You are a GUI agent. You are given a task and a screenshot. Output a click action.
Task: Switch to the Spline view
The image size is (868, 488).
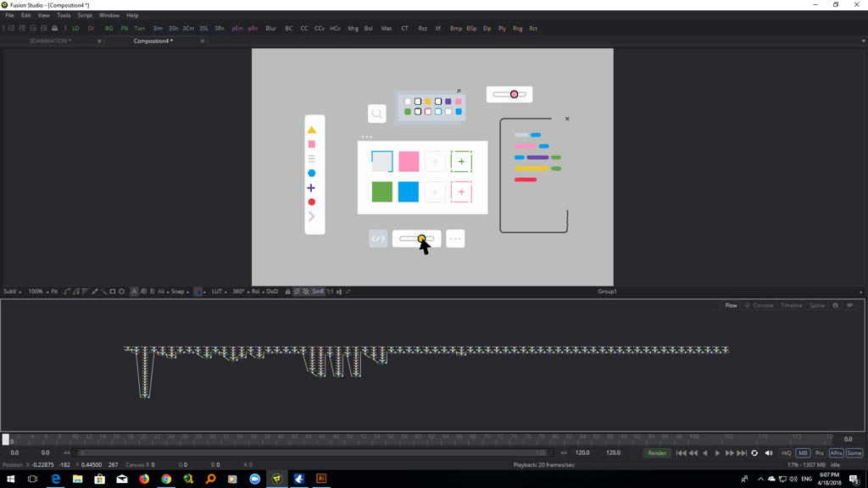(817, 305)
